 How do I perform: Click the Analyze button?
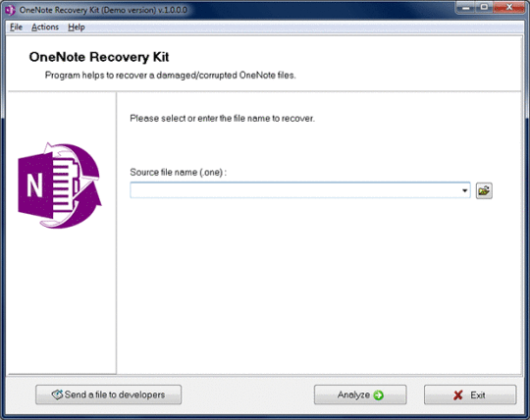(x=360, y=394)
